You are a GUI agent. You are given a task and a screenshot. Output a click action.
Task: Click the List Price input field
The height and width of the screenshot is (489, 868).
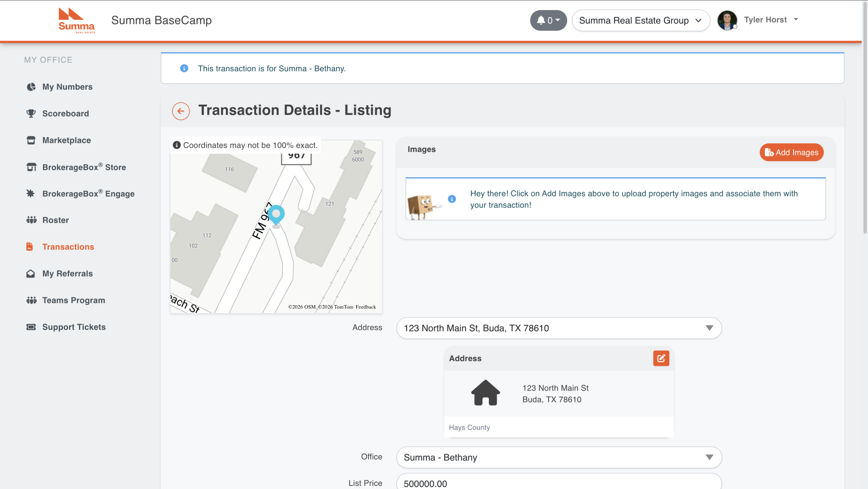coord(559,482)
